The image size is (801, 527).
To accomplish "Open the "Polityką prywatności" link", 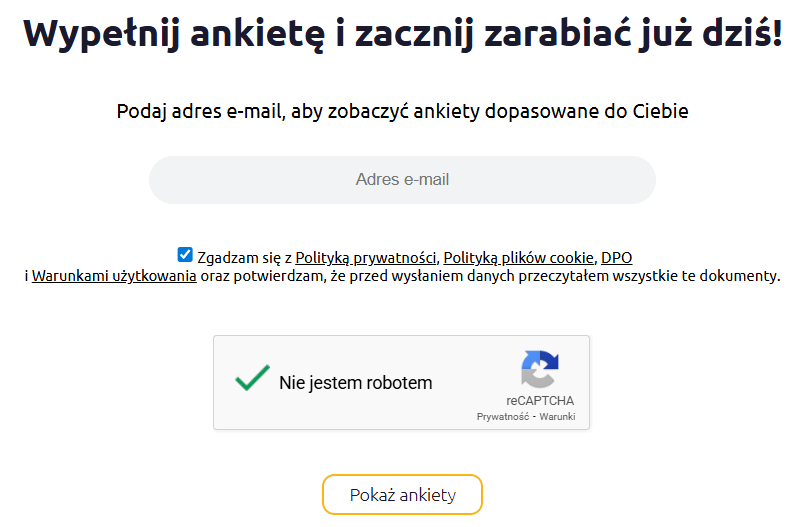I will pos(366,257).
